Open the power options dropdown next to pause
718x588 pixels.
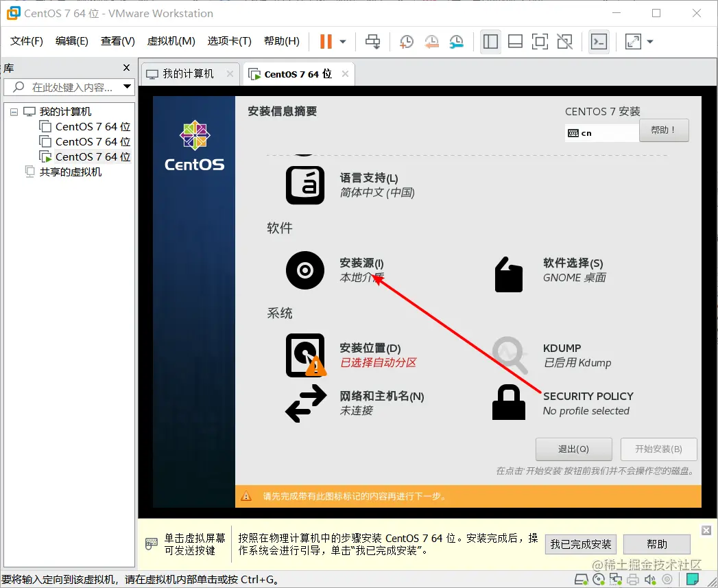pyautogui.click(x=342, y=42)
